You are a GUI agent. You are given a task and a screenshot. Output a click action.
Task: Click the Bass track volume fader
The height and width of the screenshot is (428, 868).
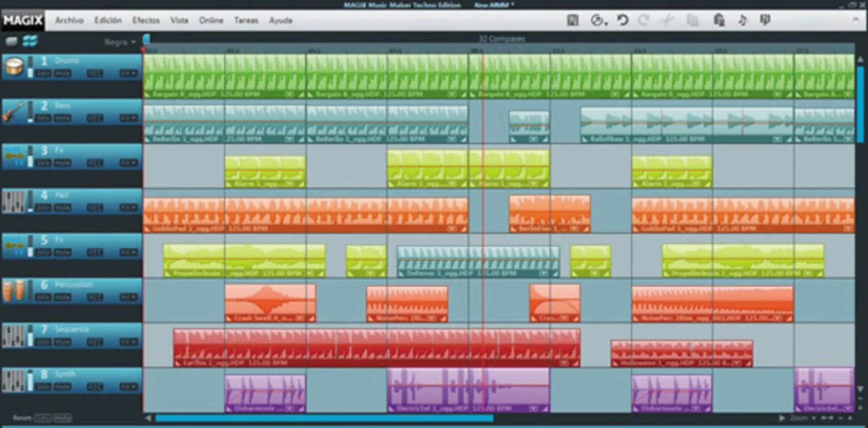pyautogui.click(x=30, y=112)
